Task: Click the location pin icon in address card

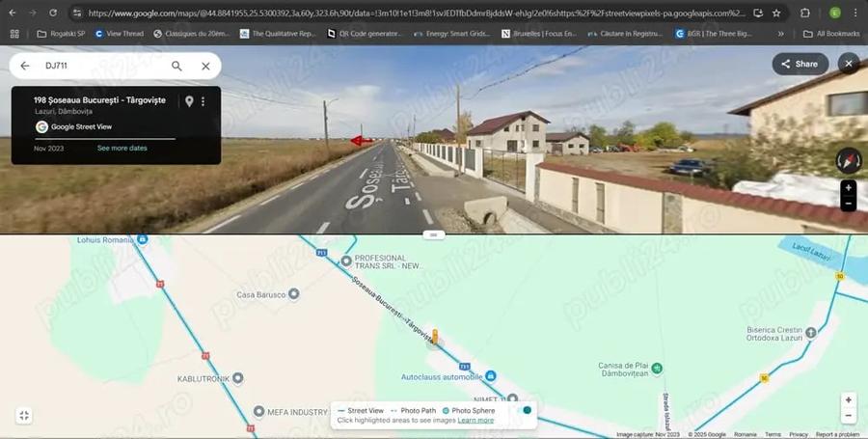Action: click(x=189, y=101)
